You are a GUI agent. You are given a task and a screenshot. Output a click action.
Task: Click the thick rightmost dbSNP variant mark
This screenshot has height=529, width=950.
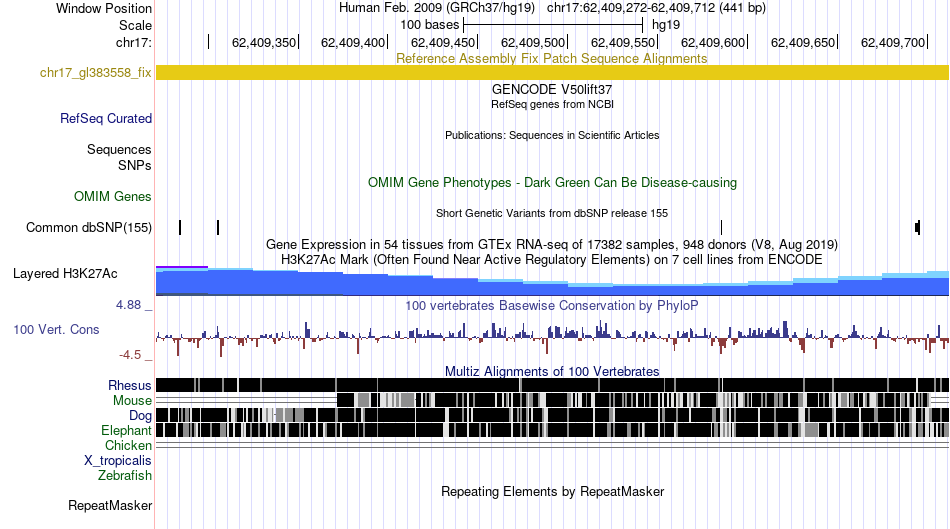[x=917, y=227]
